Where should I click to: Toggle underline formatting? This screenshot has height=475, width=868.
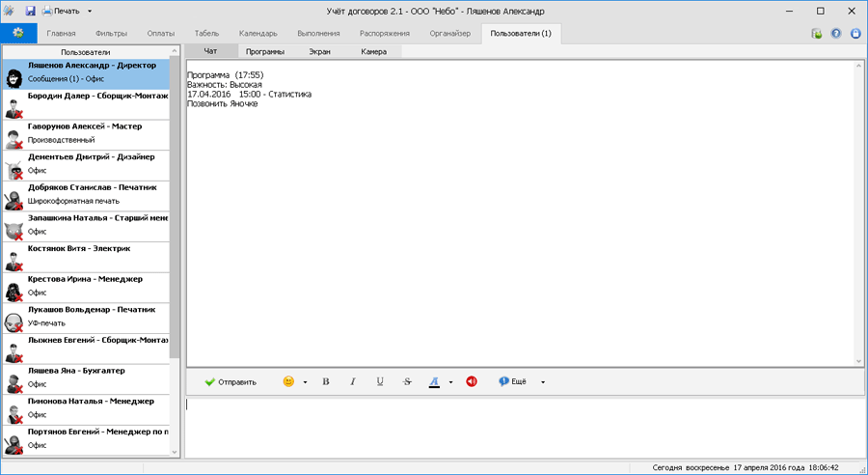point(380,381)
